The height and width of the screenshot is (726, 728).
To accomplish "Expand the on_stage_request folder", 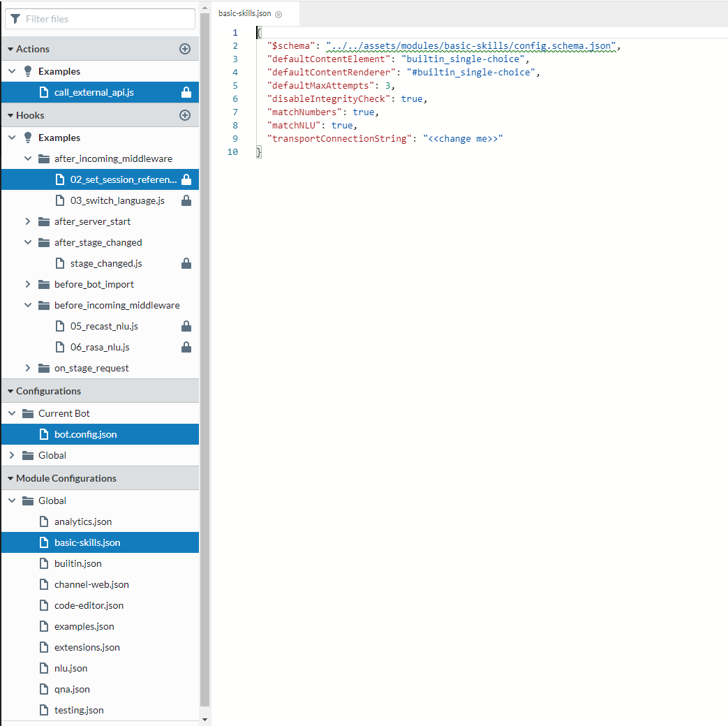I will (x=27, y=368).
